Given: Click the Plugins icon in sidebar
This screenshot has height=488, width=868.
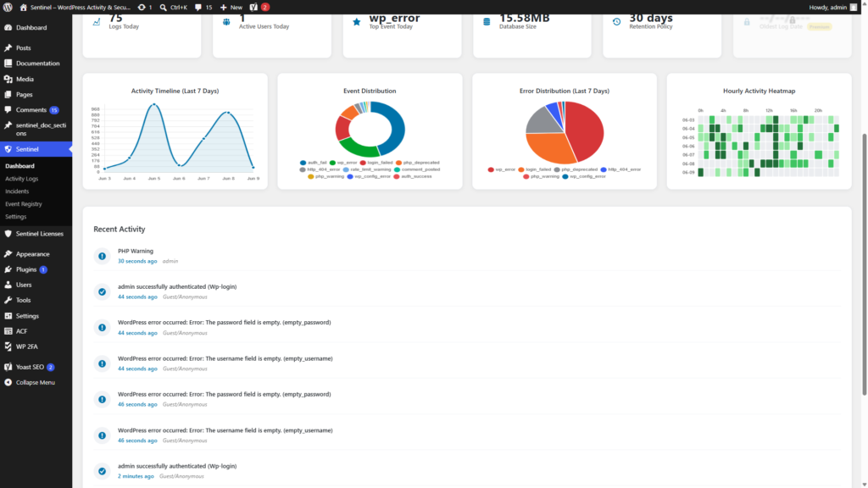Looking at the screenshot, I should (8, 269).
